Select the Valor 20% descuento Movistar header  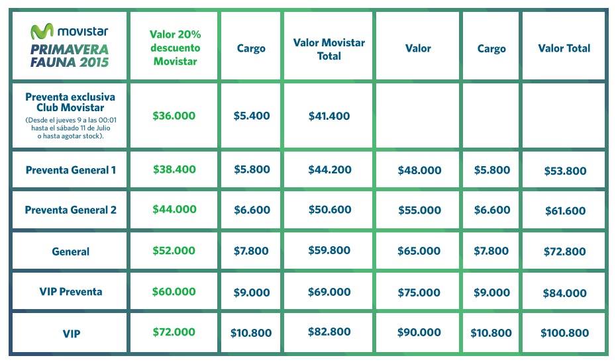coord(175,48)
